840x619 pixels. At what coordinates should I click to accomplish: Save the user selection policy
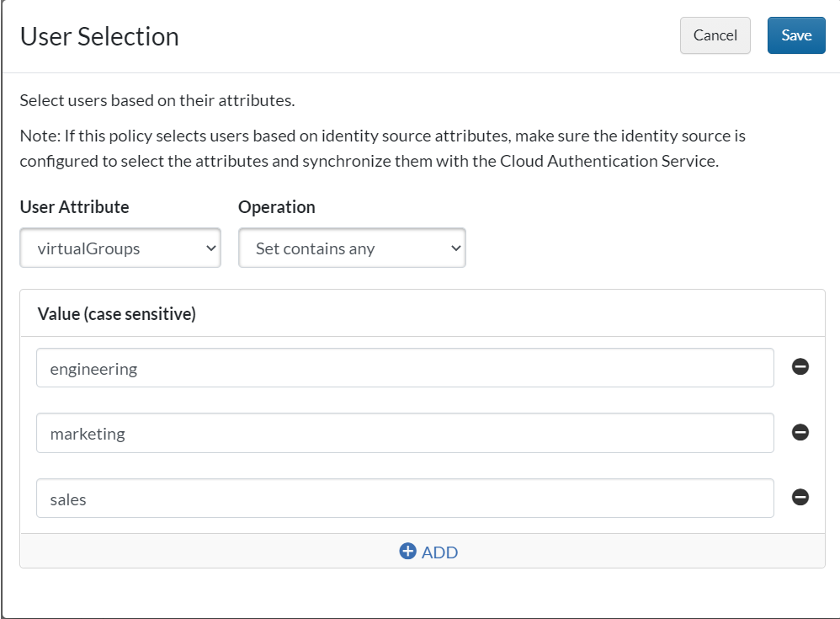[795, 35]
